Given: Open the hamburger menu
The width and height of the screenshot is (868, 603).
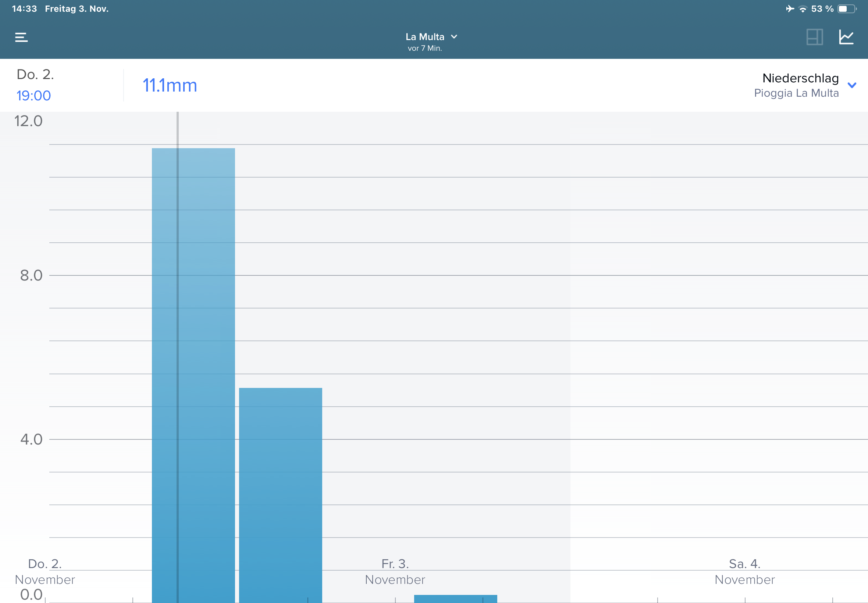Looking at the screenshot, I should [x=21, y=37].
